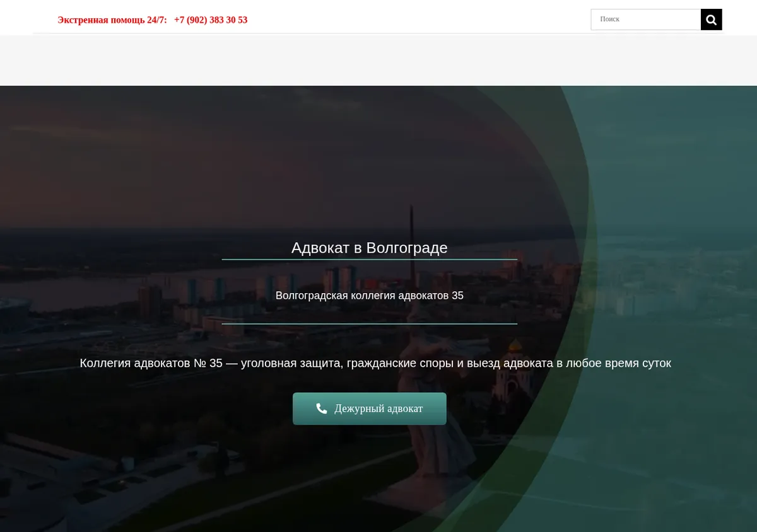Click the Коллегия адвокатов № 35 tagline text
Image resolution: width=757 pixels, height=532 pixels.
pyautogui.click(x=375, y=363)
